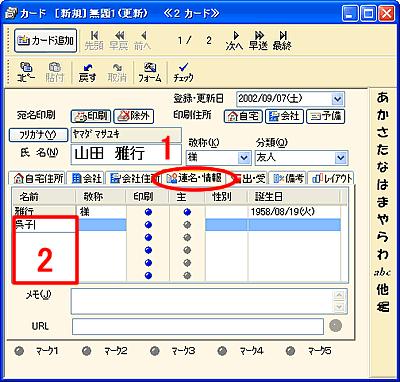Open the 敬称 dropdown showing 様
Image resolution: width=400 pixels, height=382 pixels.
[244, 158]
